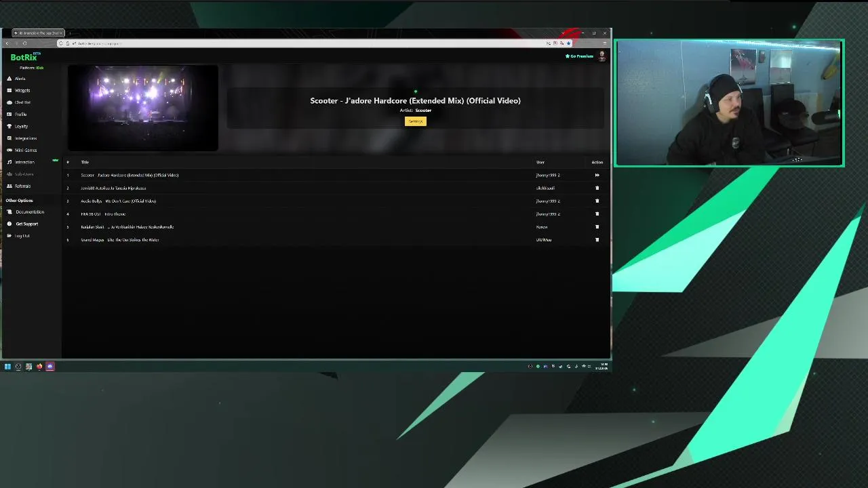Open the user avatar menu
This screenshot has width=868, height=488.
[601, 56]
